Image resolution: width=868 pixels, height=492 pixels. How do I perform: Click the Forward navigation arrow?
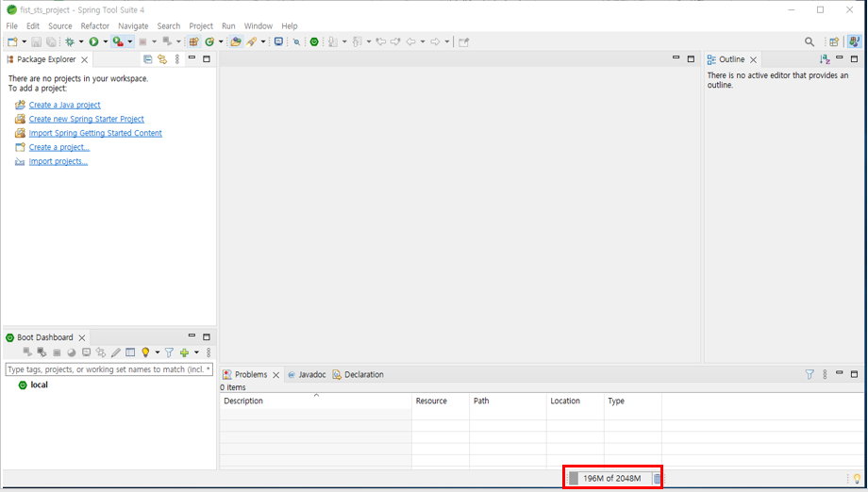click(x=435, y=41)
